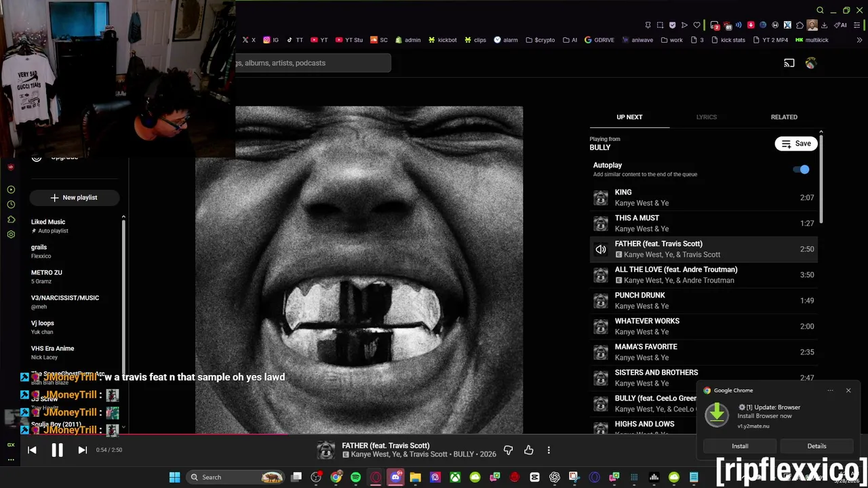Viewport: 868px width, 488px height.
Task: Pause the currently playing song
Action: 57,449
